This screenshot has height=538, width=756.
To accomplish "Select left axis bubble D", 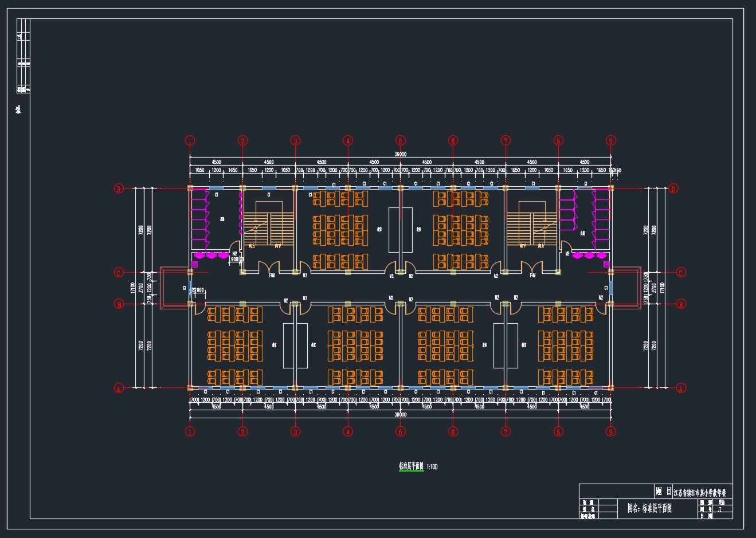I will click(119, 189).
